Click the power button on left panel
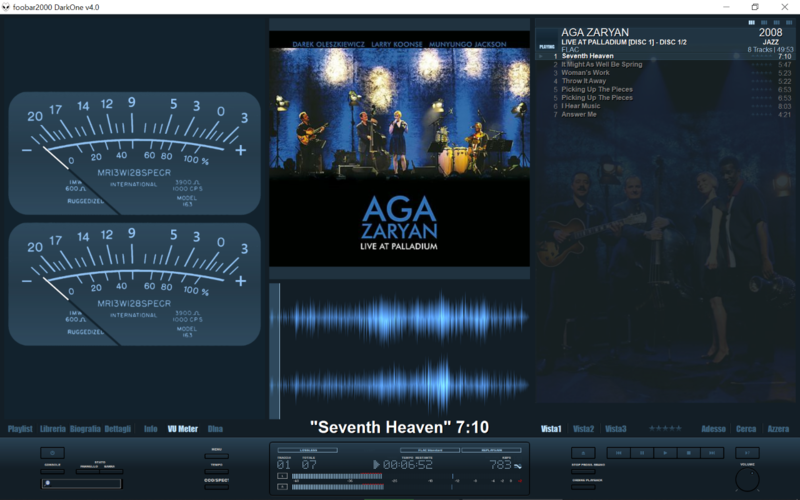This screenshot has height=500, width=800. tap(52, 453)
